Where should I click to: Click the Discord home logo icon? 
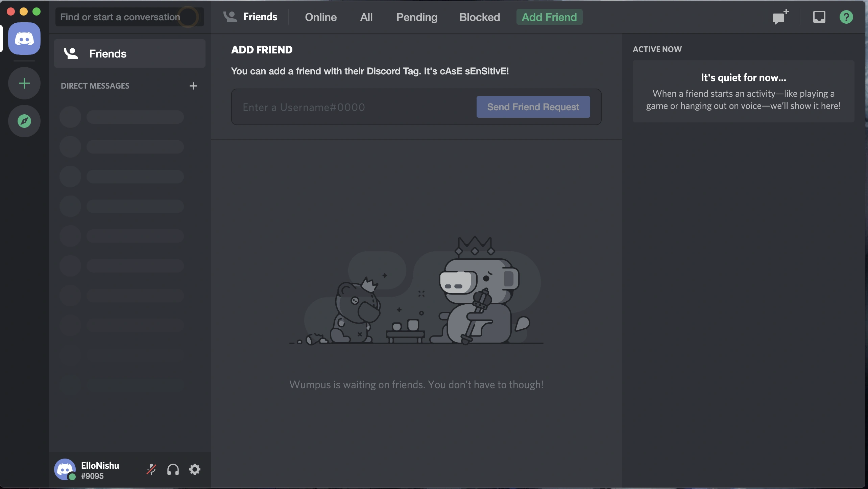(x=24, y=39)
